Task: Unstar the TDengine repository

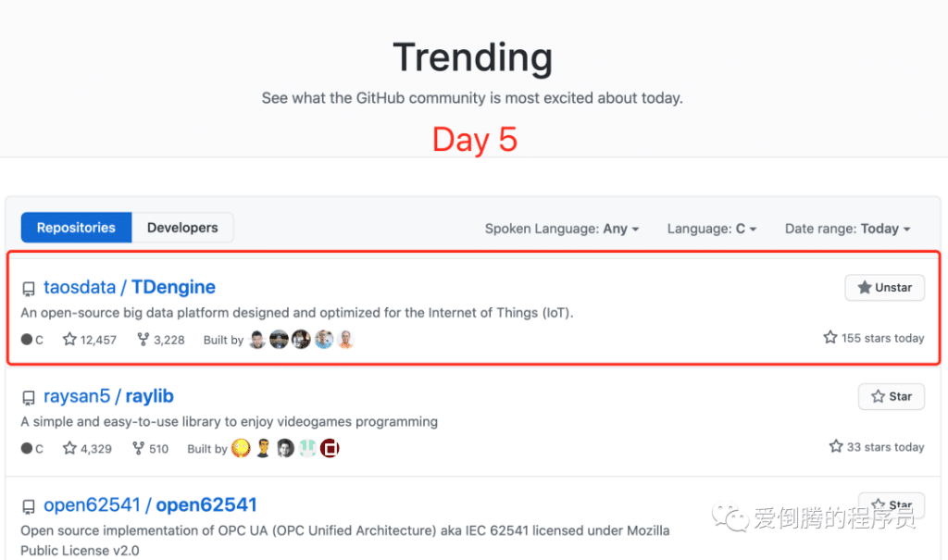Action: pos(884,287)
